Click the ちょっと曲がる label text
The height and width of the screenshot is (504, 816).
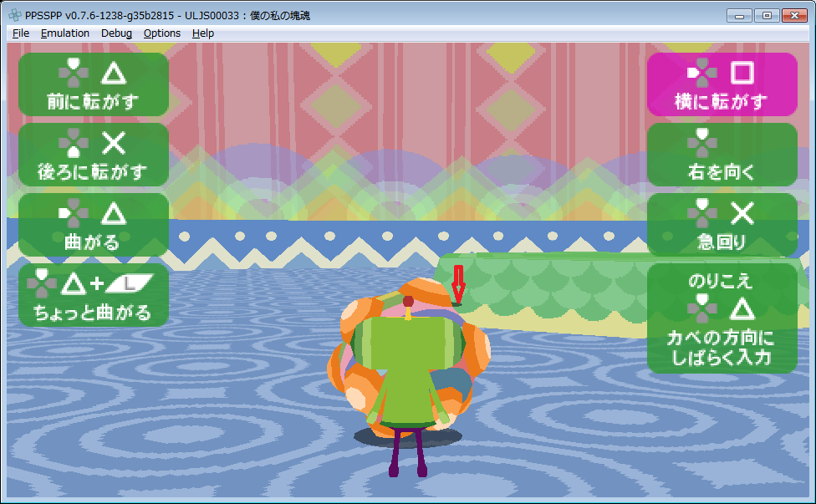click(93, 313)
